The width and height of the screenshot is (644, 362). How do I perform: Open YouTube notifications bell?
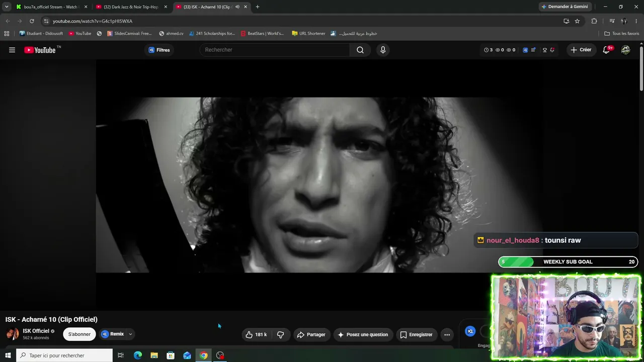click(x=607, y=50)
